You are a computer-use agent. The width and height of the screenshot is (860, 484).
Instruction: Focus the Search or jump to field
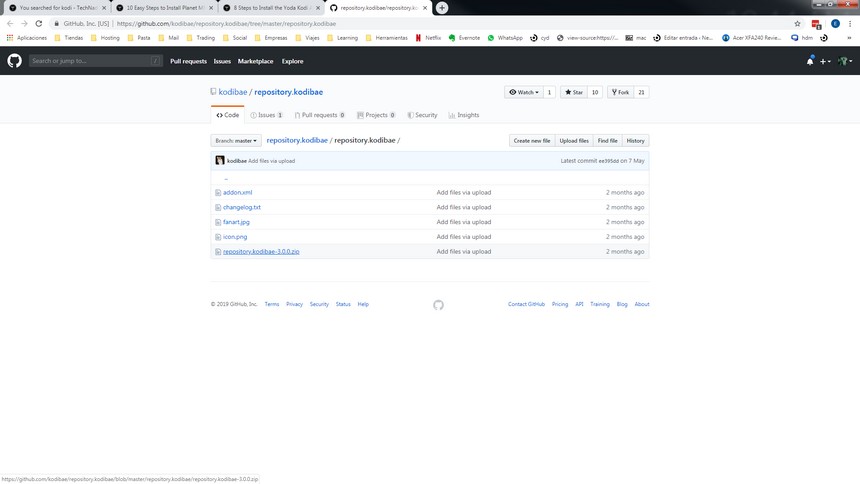coord(95,61)
